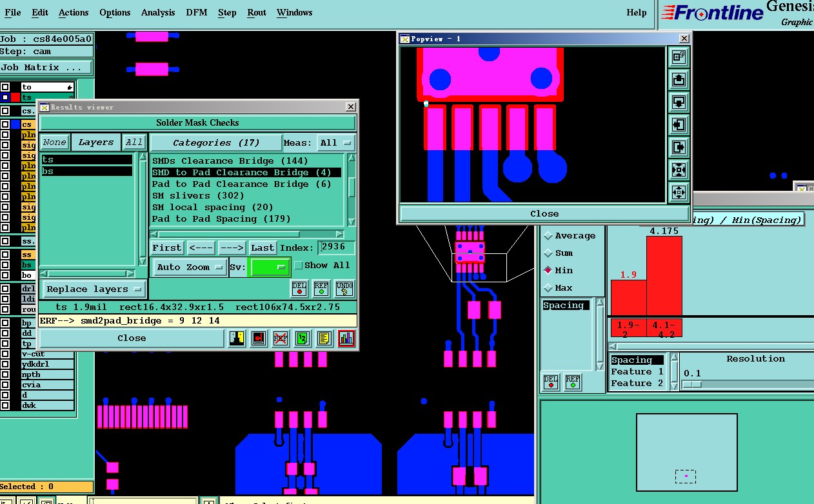Image resolution: width=814 pixels, height=504 pixels.
Task: Select SMDs Clearance Bridge (144) category
Action: coord(230,160)
